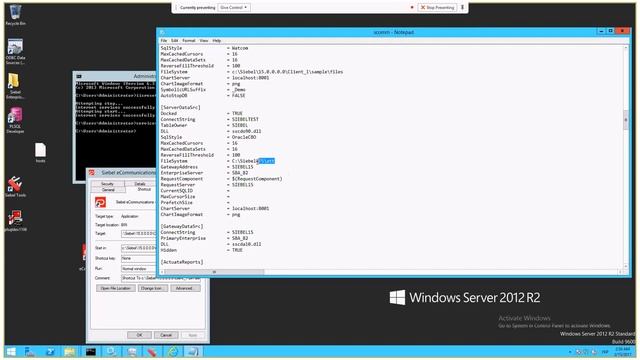This screenshot has width=640, height=360.
Task: Select the Shortcut tab in properties dialog
Action: (144, 189)
